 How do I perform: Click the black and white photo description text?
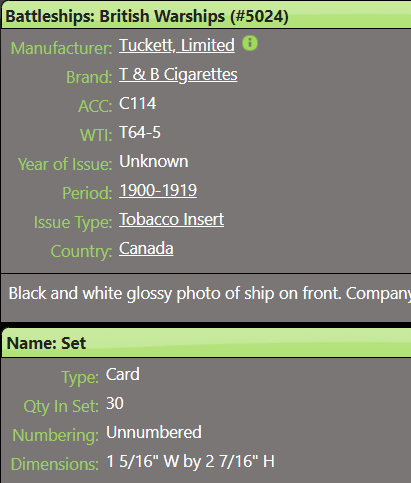209,294
